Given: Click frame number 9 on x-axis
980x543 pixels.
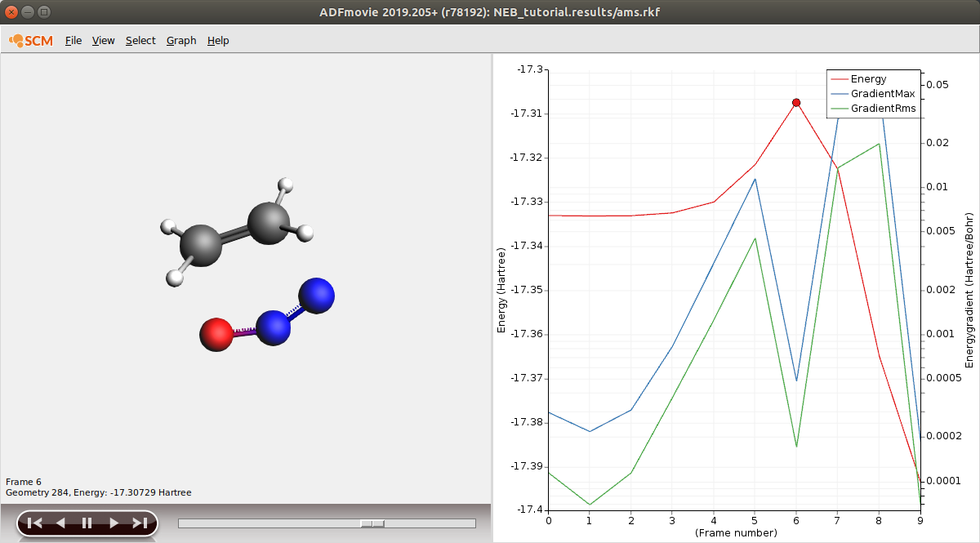Looking at the screenshot, I should (920, 520).
